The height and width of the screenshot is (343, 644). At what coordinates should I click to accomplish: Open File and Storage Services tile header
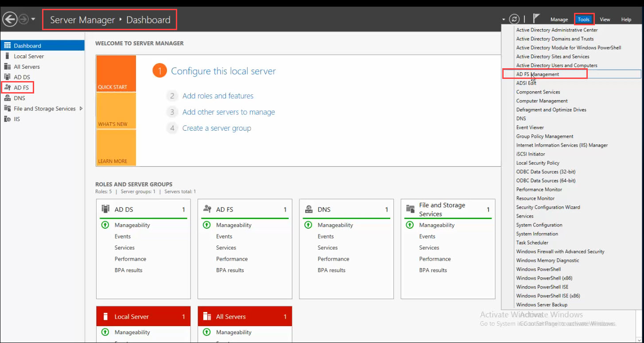coord(448,209)
